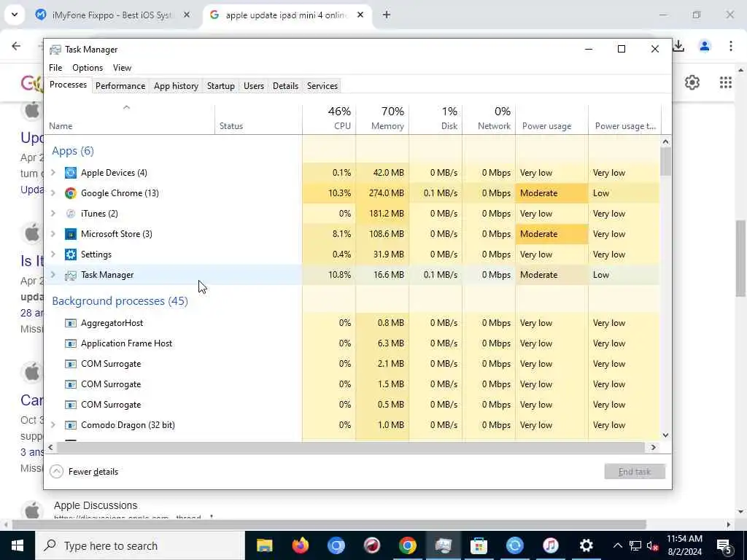Open the Windows Start menu
Viewport: 747px width, 560px height.
[18, 545]
